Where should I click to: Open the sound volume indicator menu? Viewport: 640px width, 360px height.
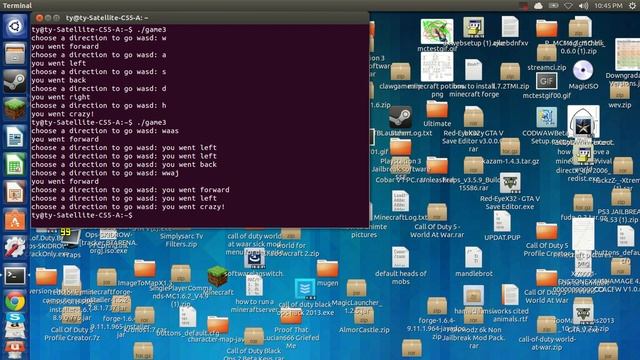pos(583,5)
